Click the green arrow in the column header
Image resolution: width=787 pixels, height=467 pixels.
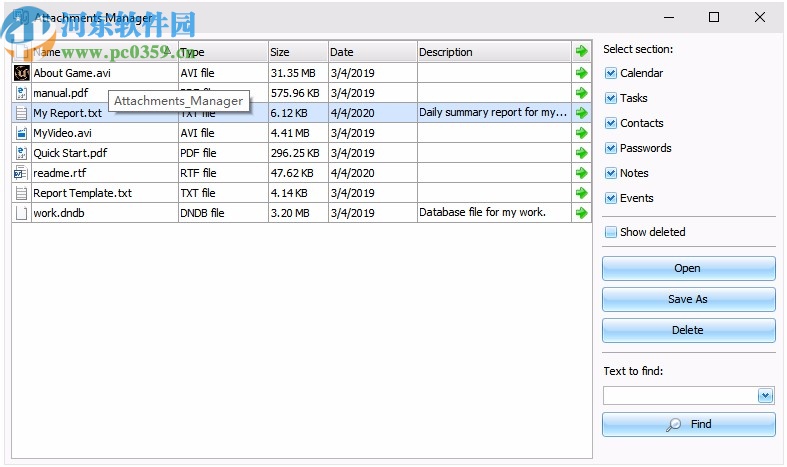click(x=581, y=51)
